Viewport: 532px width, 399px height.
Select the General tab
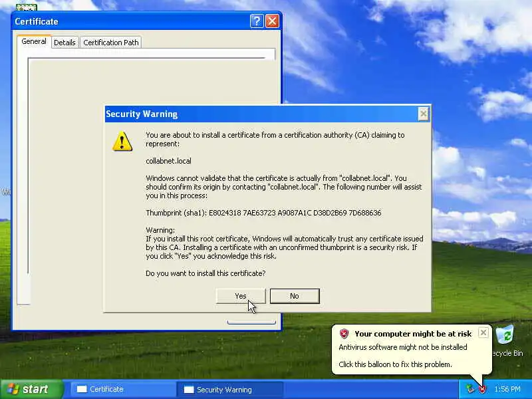[34, 41]
